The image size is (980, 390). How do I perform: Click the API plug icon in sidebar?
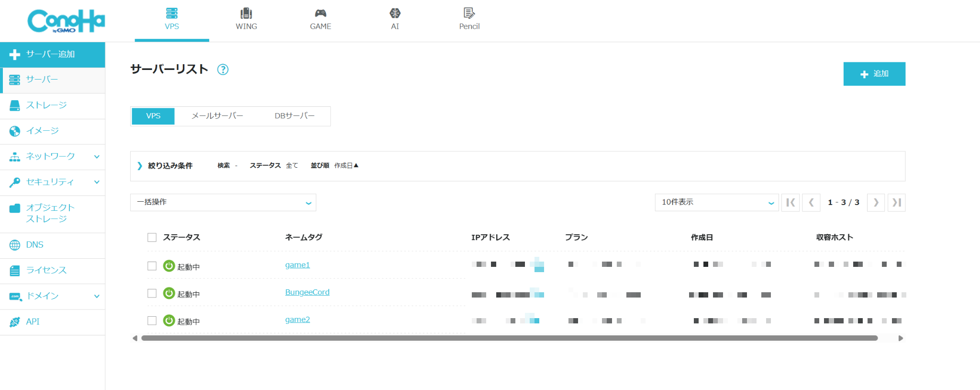[15, 322]
